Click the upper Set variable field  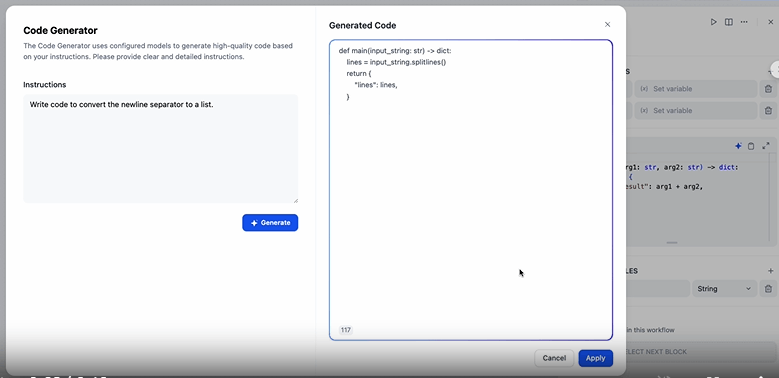696,89
